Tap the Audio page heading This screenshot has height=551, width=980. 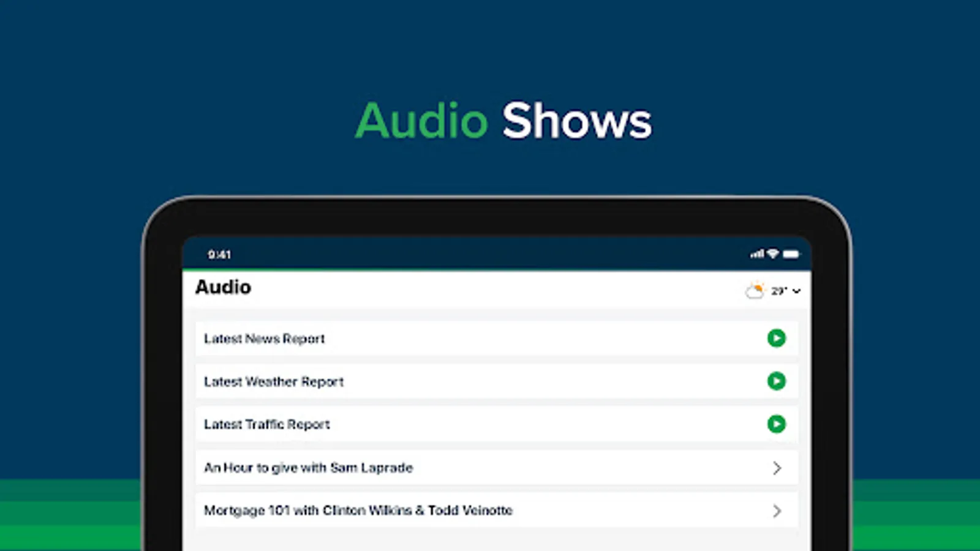[x=223, y=287]
